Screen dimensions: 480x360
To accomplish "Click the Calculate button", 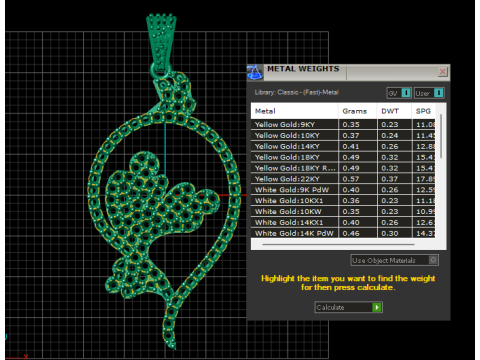I will click(x=348, y=307).
